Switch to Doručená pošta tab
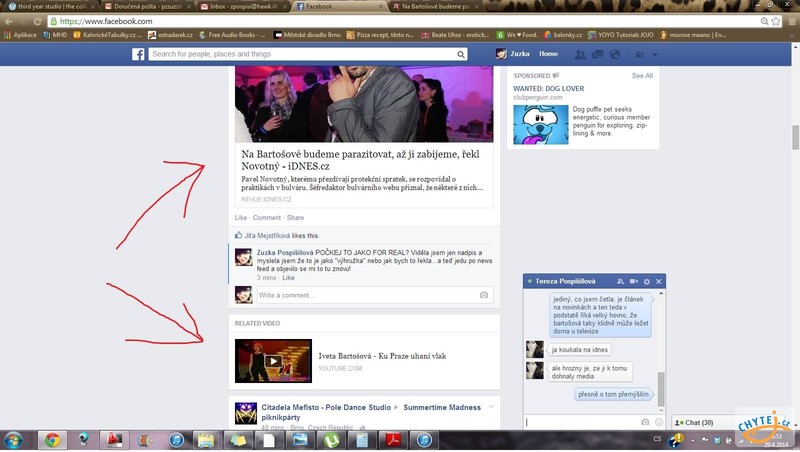800x452 pixels. (x=147, y=7)
